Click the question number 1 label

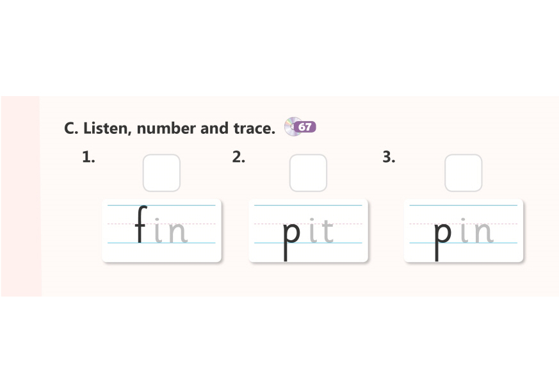click(x=88, y=158)
